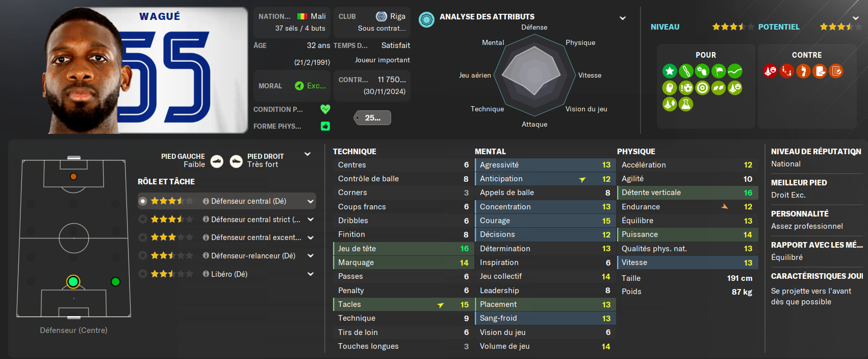Click the target bullseye icon under Pour
This screenshot has width=868, height=359.
tap(702, 88)
